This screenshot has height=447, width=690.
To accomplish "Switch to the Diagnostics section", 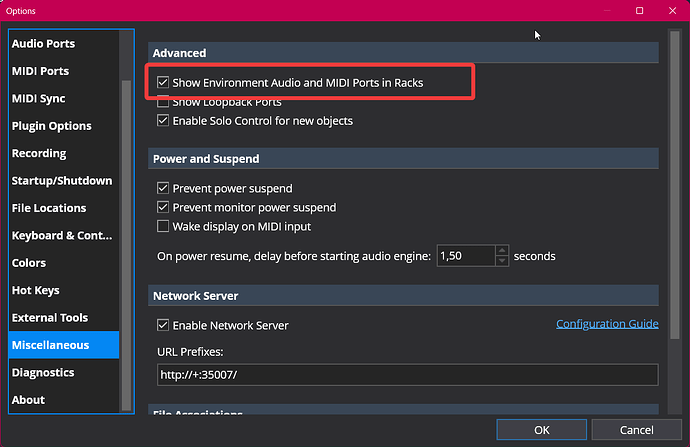I will (x=42, y=372).
